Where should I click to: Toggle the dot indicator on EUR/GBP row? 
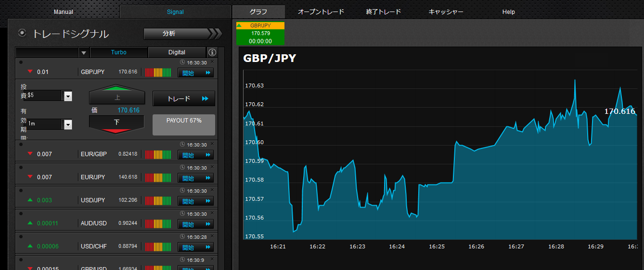(x=21, y=144)
